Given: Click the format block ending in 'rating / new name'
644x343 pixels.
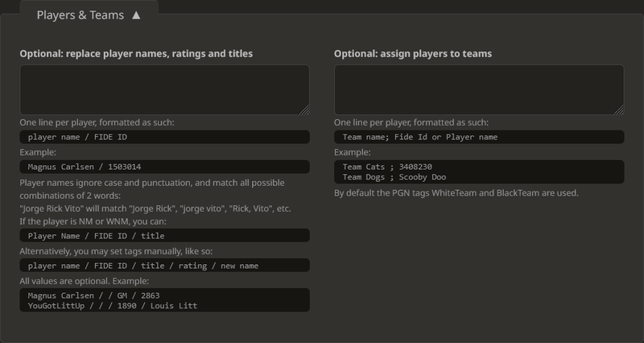Looking at the screenshot, I should [164, 266].
